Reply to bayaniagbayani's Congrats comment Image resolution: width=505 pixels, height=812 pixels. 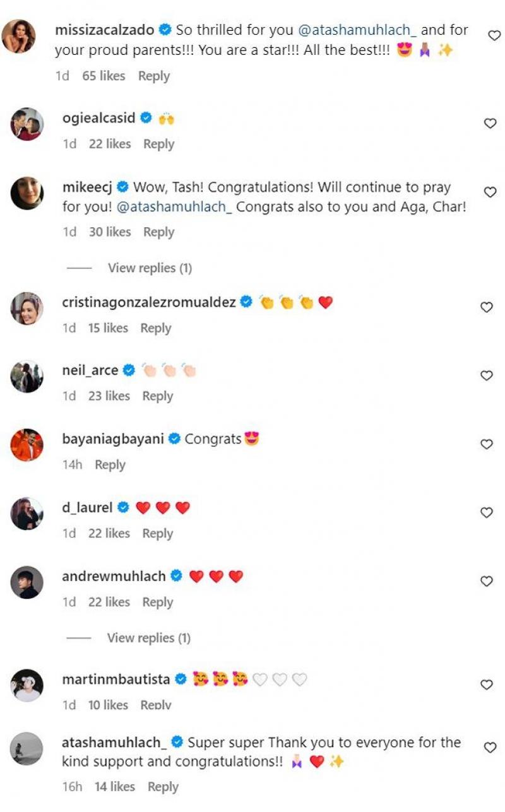click(110, 464)
